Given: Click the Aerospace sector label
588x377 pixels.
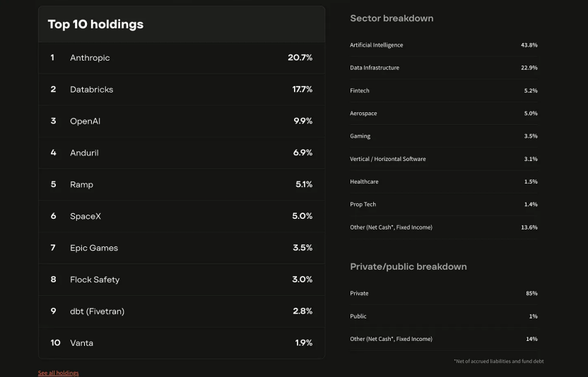Looking at the screenshot, I should tap(363, 114).
